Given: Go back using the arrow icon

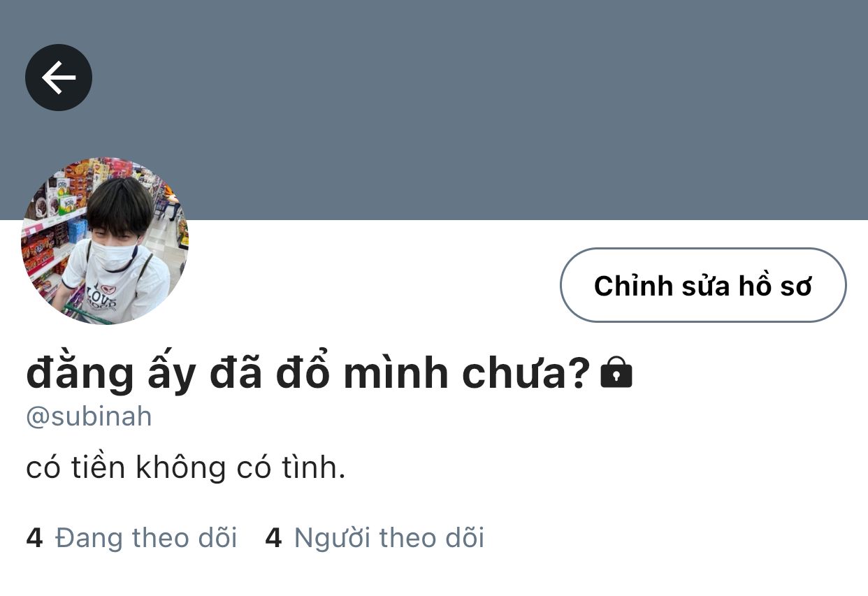Looking at the screenshot, I should [59, 77].
